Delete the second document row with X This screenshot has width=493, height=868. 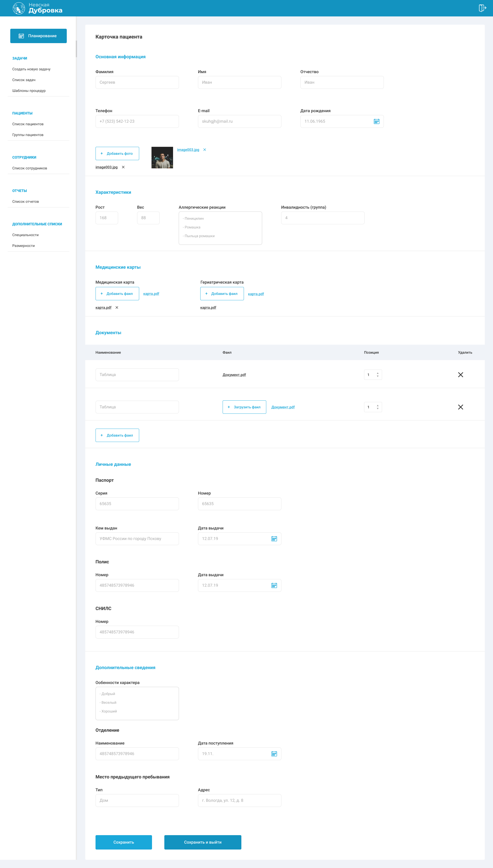tap(460, 407)
